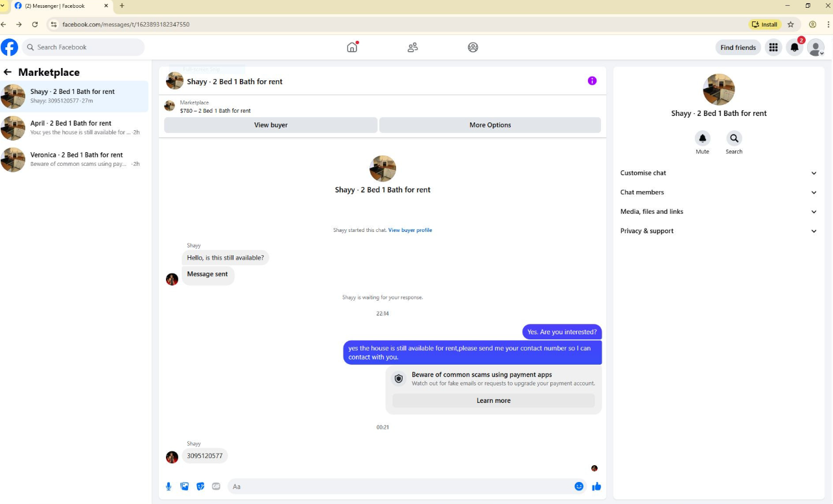
Task: Open the Friends icon in top navigation
Action: (412, 47)
